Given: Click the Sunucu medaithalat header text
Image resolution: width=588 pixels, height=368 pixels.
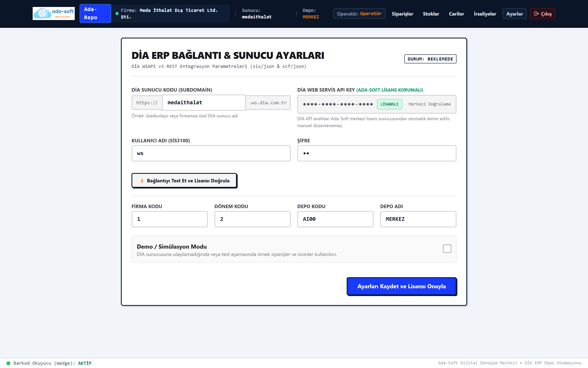Looking at the screenshot, I should pos(257,13).
